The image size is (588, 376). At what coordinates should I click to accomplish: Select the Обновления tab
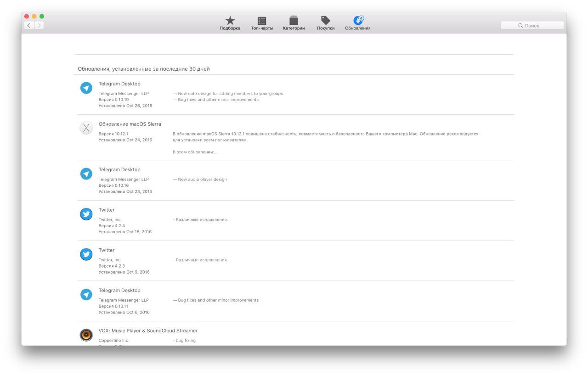pyautogui.click(x=358, y=23)
